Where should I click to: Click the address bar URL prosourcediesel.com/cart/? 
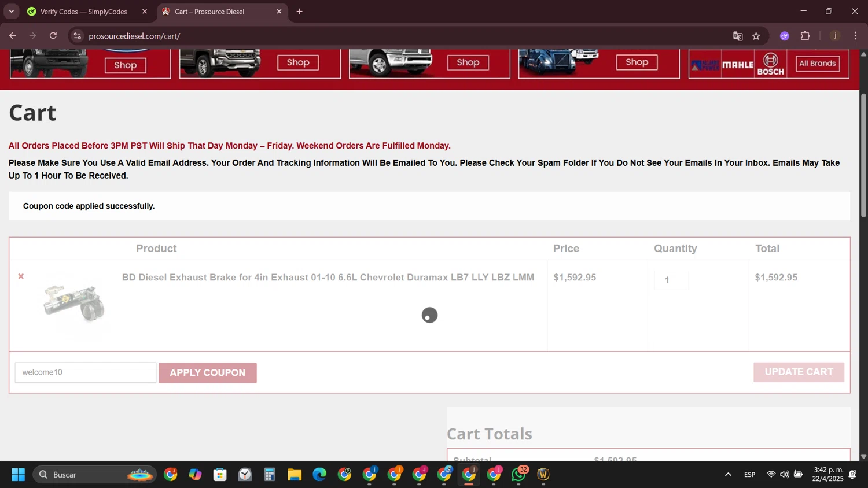pos(134,36)
